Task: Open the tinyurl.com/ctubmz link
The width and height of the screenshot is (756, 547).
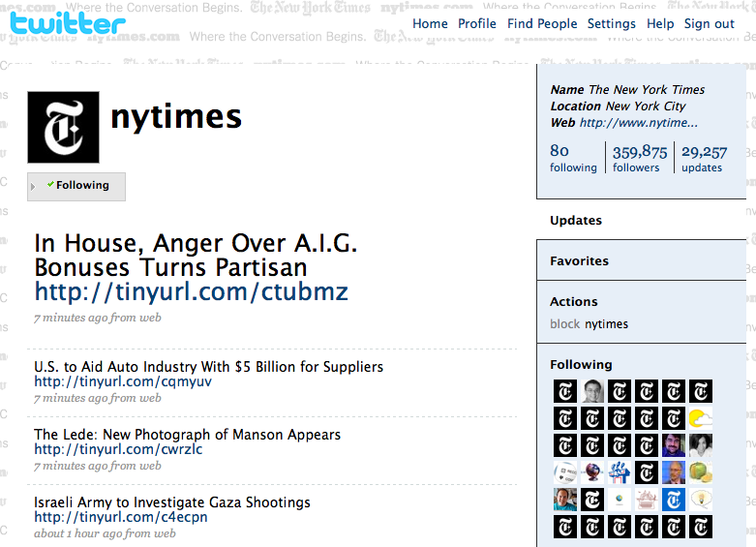Action: [x=191, y=291]
